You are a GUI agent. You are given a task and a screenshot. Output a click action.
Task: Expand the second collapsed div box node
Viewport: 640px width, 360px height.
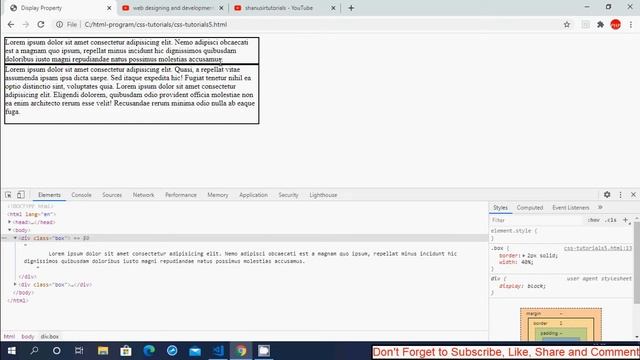click(15, 284)
